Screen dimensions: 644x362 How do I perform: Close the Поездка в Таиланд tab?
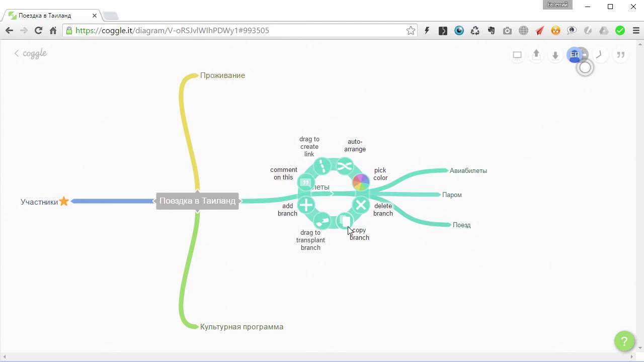point(95,16)
